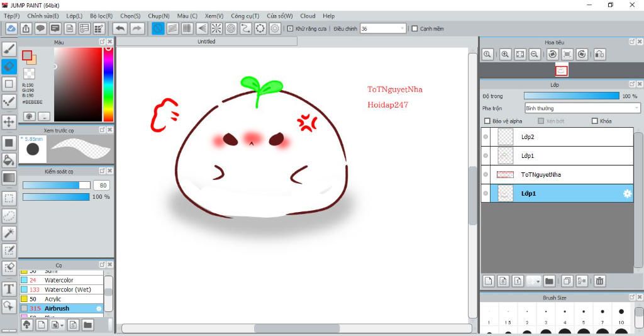Select the Magic Wand tool
The height and width of the screenshot is (336, 644).
pyautogui.click(x=9, y=233)
